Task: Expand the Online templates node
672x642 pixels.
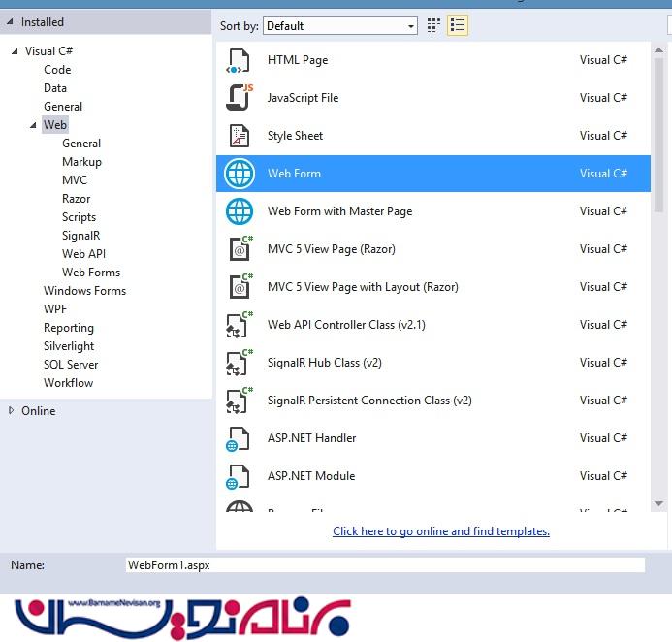Action: (12, 410)
